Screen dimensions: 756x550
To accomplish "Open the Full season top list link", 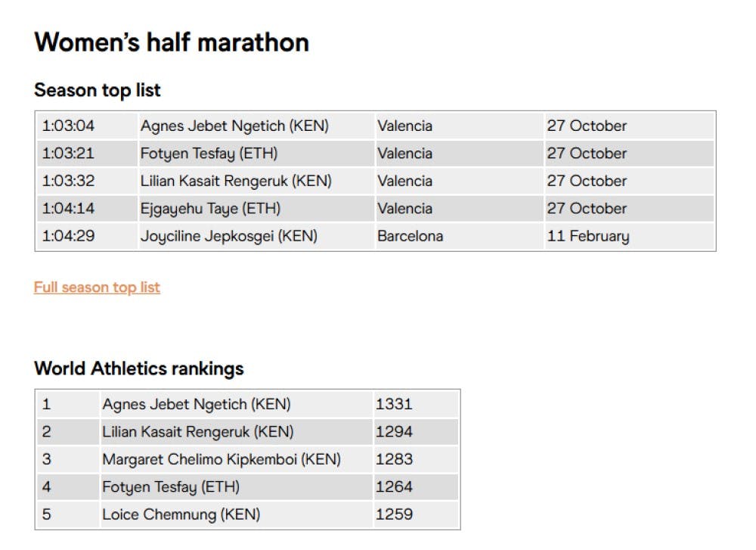I will (97, 287).
